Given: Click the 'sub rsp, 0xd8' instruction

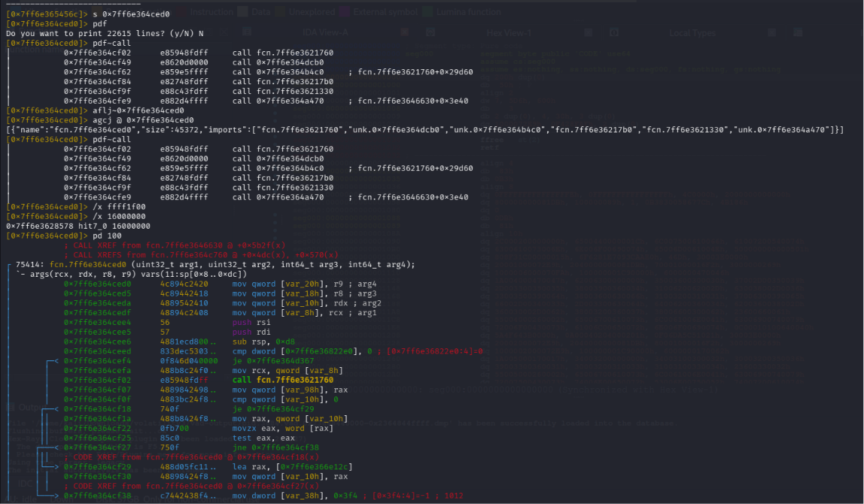Looking at the screenshot, I should pyautogui.click(x=264, y=342).
